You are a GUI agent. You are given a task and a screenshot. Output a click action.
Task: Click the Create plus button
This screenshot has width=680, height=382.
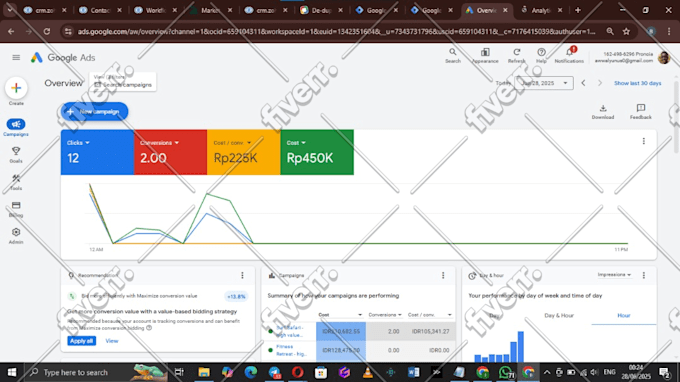(16, 88)
